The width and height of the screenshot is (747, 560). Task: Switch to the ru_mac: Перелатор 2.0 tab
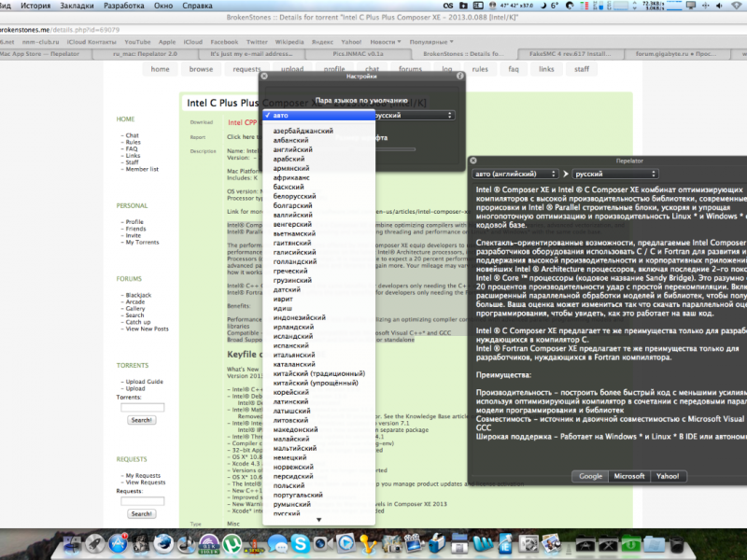pyautogui.click(x=145, y=54)
